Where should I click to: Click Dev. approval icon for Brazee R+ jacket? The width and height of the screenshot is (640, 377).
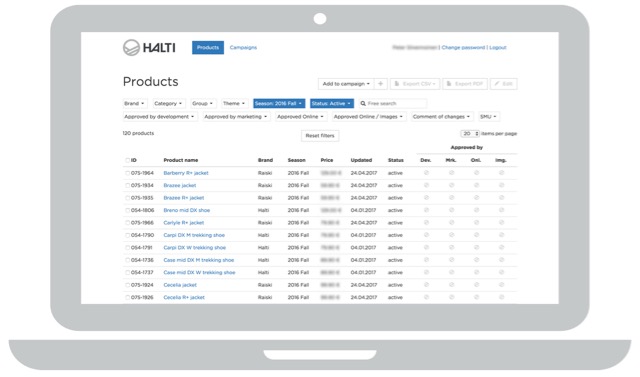[x=426, y=197]
